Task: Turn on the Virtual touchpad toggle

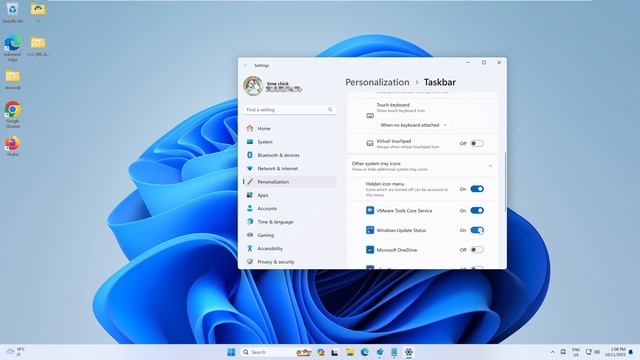Action: click(x=477, y=143)
